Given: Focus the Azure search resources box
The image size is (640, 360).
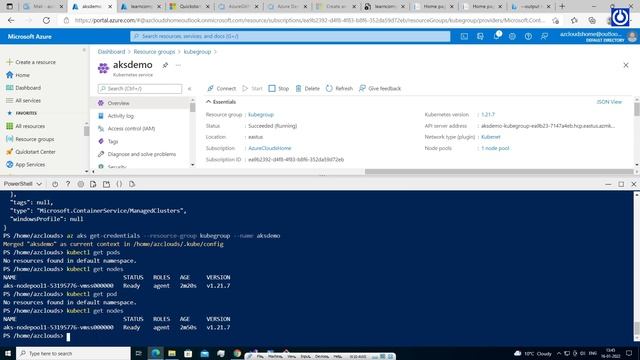Looking at the screenshot, I should 290,36.
